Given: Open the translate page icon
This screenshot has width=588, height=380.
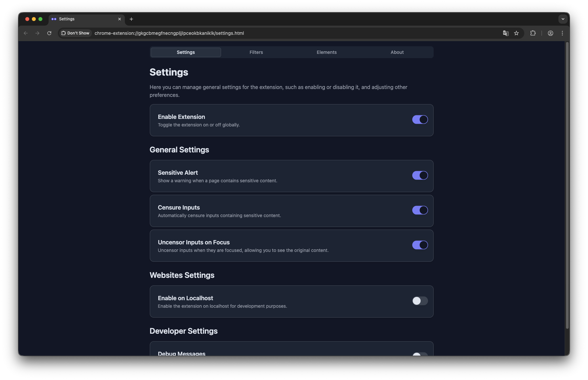Looking at the screenshot, I should [506, 33].
